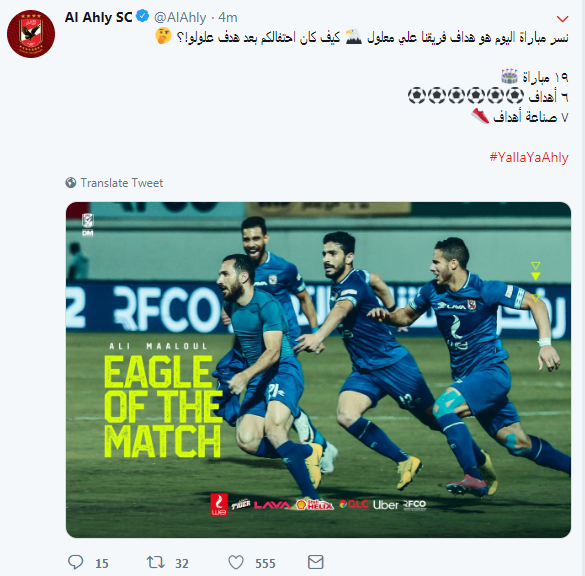The width and height of the screenshot is (585, 576).
Task: Click the globe icon beside Translate Tweet
Action: point(71,183)
